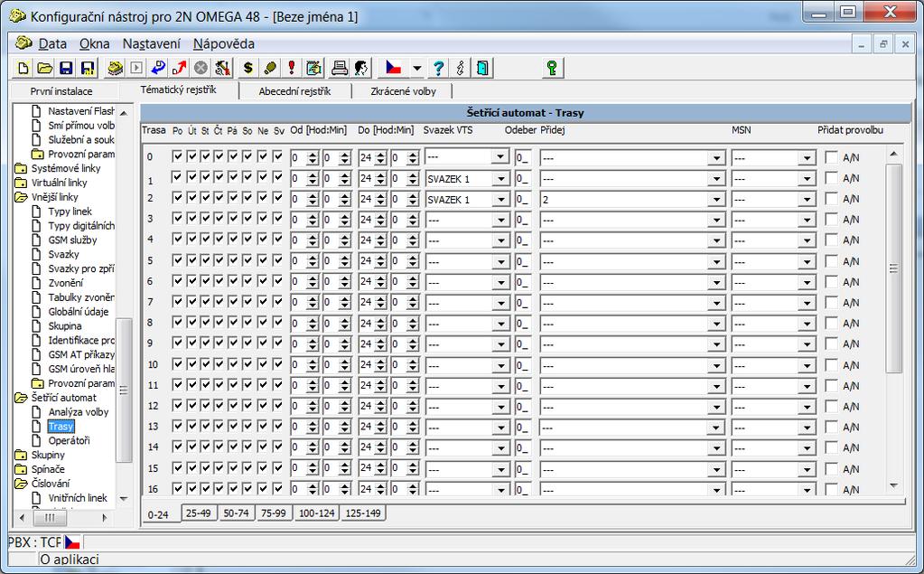Click the notepad toolbar icon
This screenshot has height=574, width=924.
[x=313, y=68]
